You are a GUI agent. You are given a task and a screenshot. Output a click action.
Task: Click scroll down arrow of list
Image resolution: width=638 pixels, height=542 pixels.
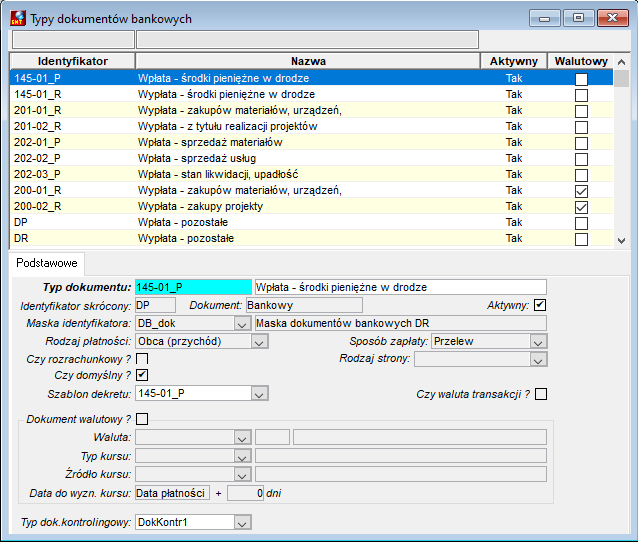621,240
